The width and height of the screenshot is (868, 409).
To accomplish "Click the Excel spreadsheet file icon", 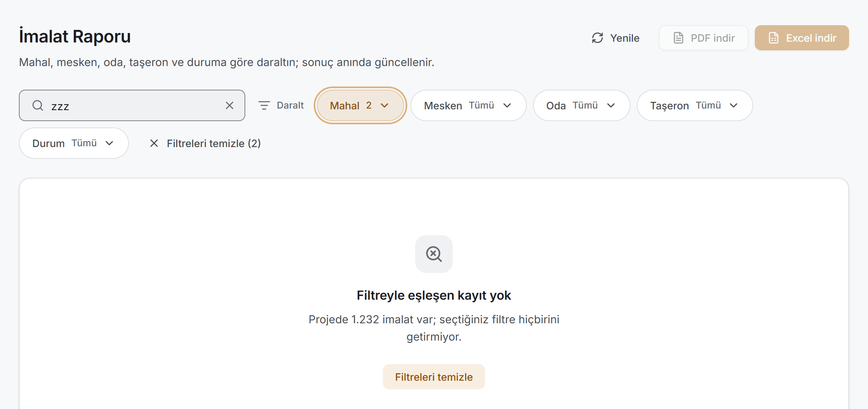I will tap(774, 38).
